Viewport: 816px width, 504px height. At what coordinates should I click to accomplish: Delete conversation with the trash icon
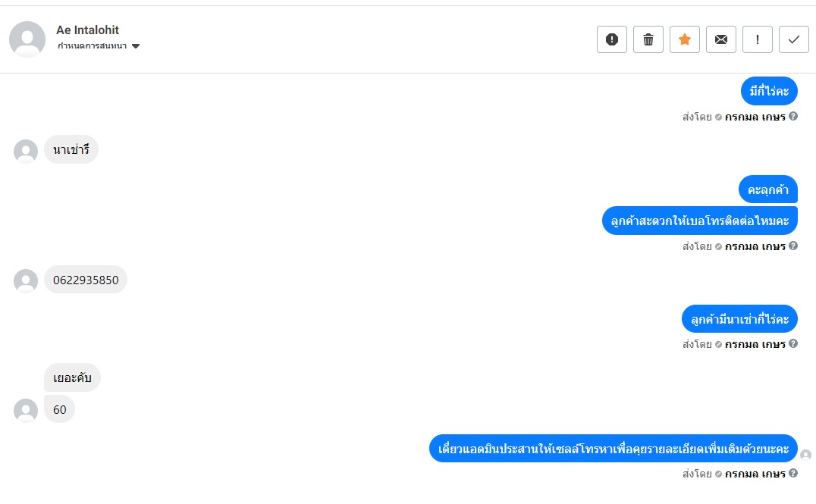(x=648, y=39)
